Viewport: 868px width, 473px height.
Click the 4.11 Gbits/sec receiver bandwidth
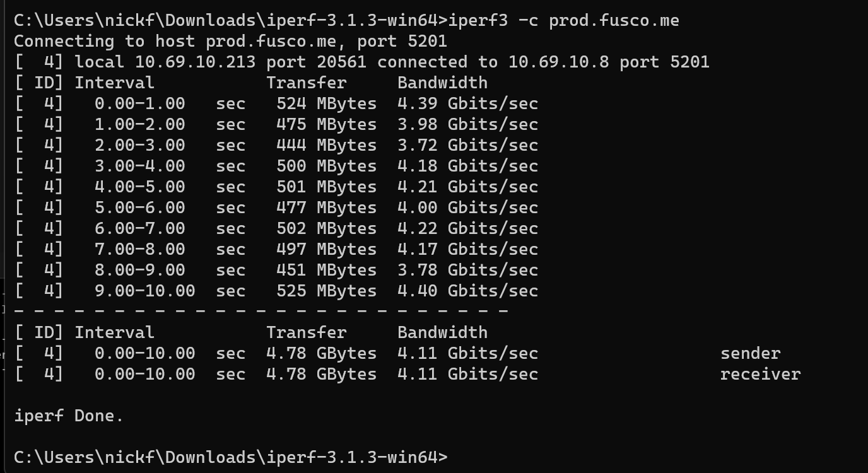[467, 375]
